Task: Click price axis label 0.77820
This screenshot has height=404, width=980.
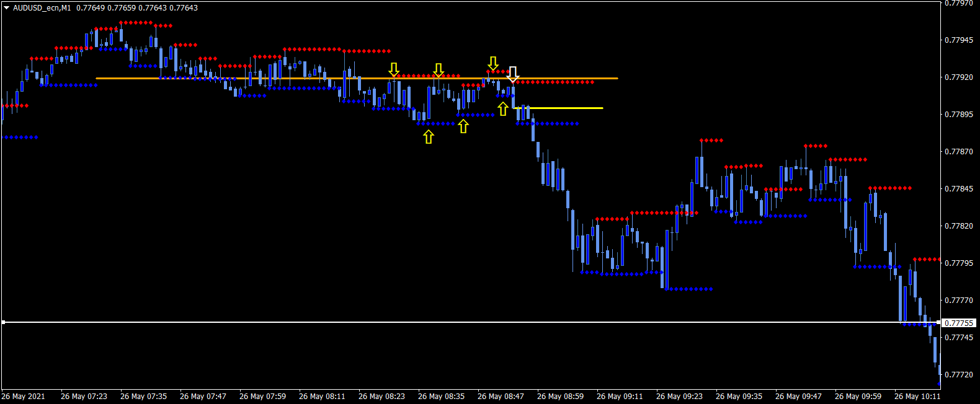Action: [959, 226]
